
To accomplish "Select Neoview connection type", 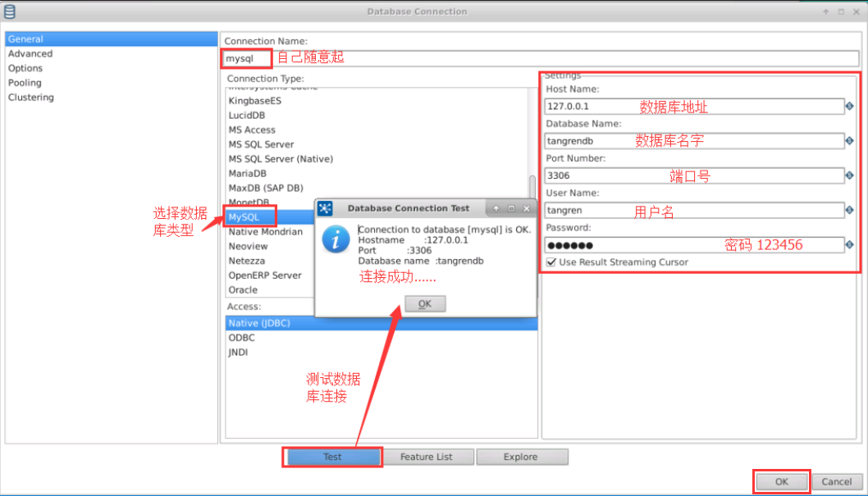I will [248, 246].
